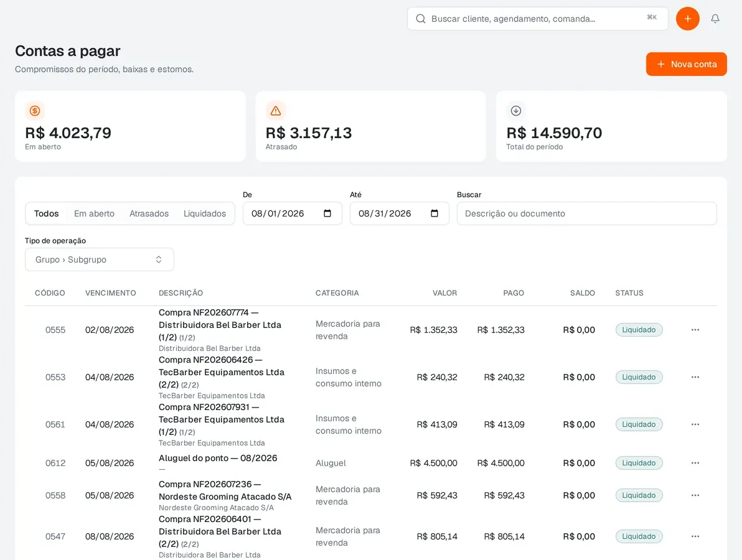Click the CÓDIGO column header
Image resolution: width=742 pixels, height=560 pixels.
(50, 293)
